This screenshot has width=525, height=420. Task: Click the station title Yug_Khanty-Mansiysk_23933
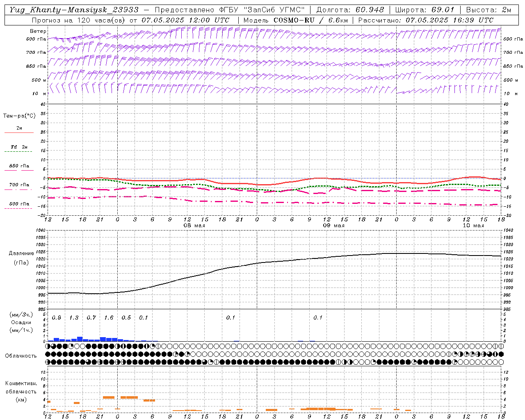(x=74, y=10)
